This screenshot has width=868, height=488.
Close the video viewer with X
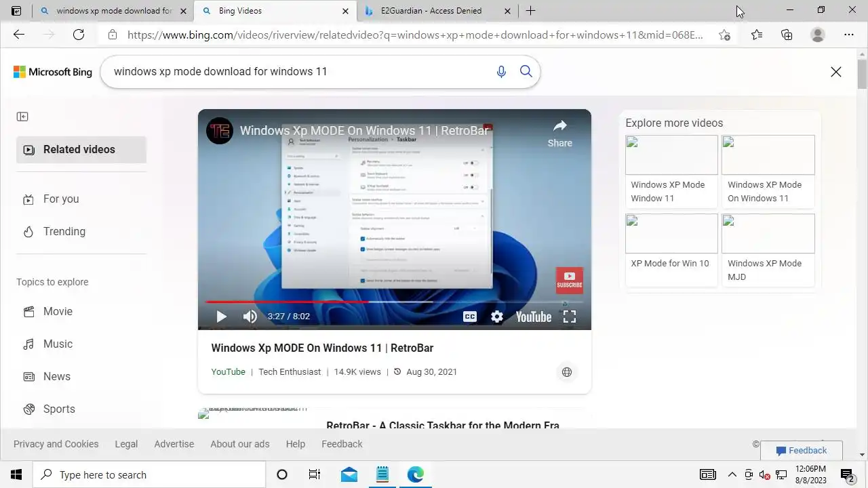click(x=836, y=72)
